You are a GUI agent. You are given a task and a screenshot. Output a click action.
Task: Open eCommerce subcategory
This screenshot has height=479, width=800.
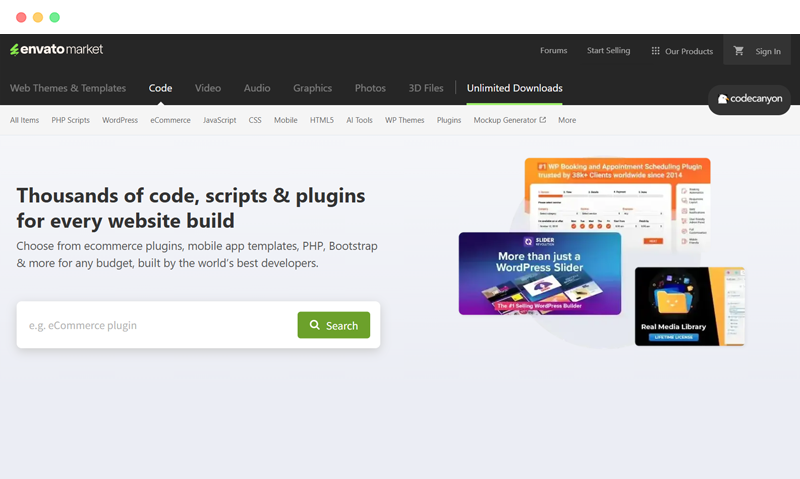[x=170, y=120]
